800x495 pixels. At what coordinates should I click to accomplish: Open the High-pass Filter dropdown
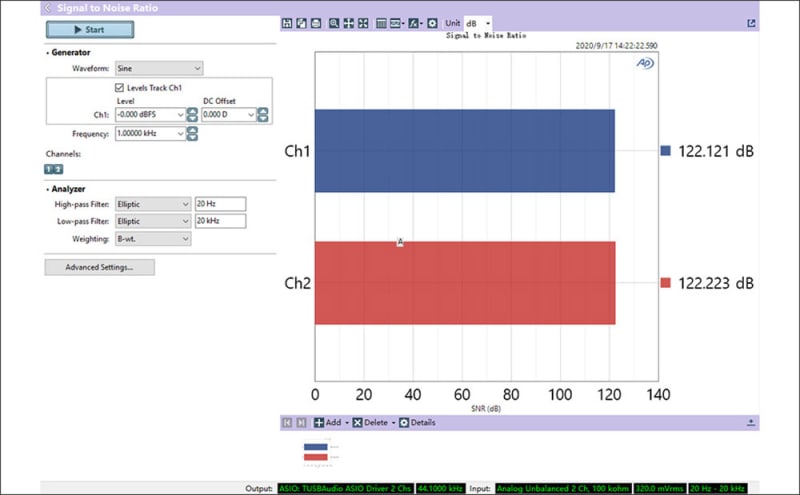153,204
